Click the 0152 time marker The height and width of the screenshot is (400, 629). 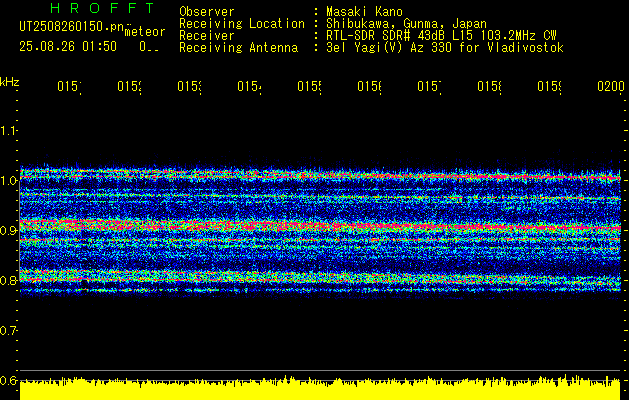point(129,86)
